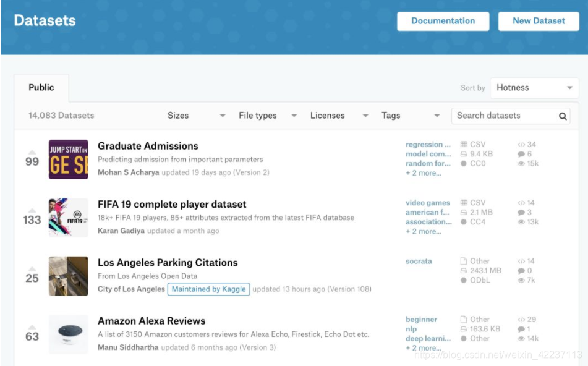The image size is (588, 366).
Task: Open the Documentation page
Action: tap(443, 21)
